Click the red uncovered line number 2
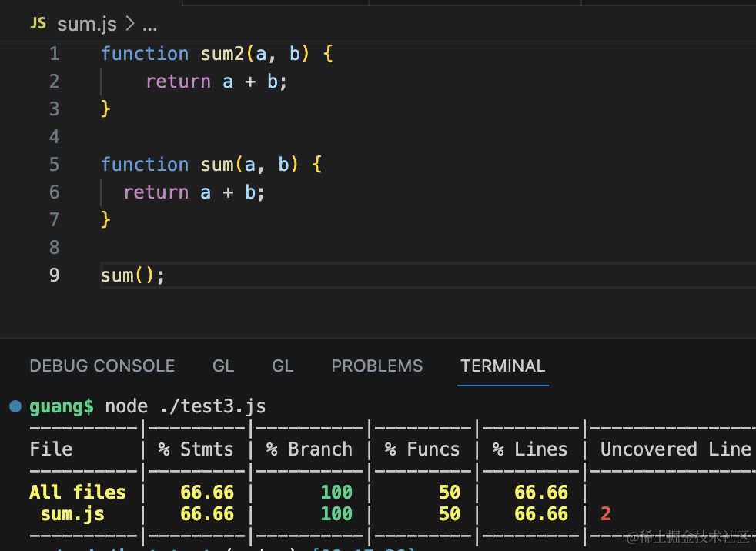This screenshot has height=551, width=756. (605, 514)
